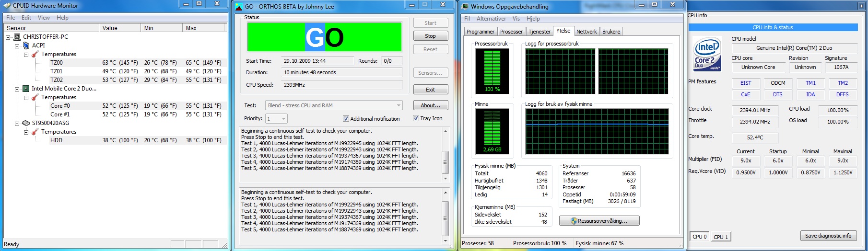Click the green GO status banner
The width and height of the screenshot is (868, 251).
pos(324,37)
